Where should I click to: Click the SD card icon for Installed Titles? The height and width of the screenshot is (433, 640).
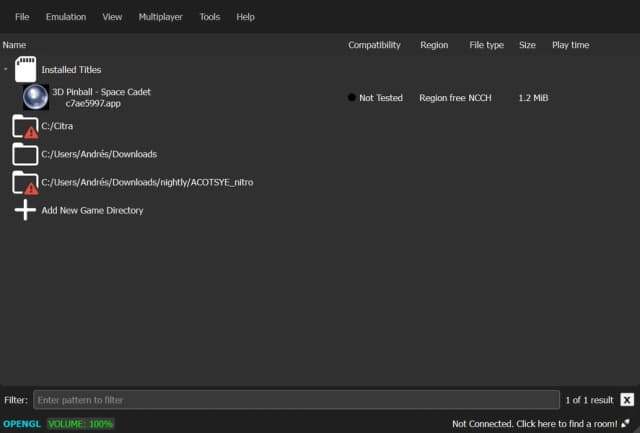point(25,69)
